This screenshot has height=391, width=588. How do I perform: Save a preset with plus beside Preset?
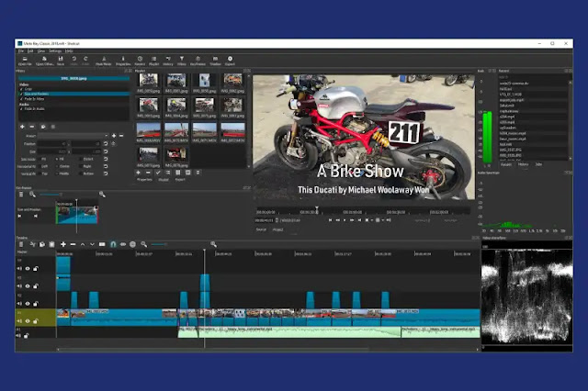(x=114, y=136)
